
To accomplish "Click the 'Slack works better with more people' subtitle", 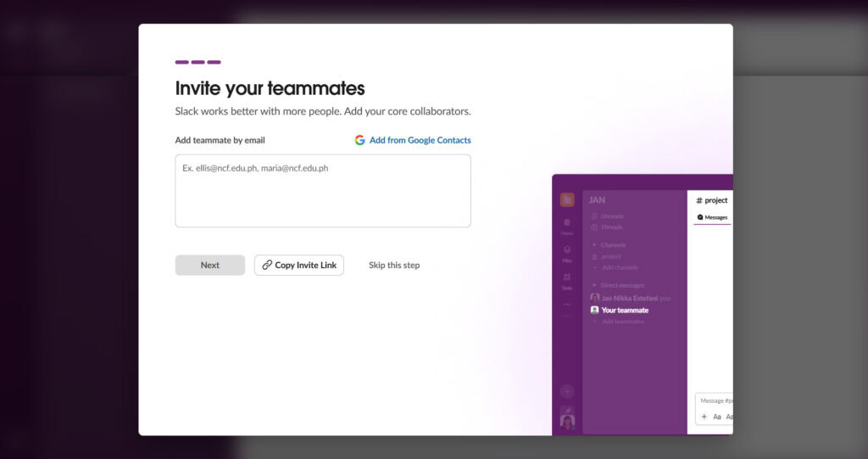I will coord(323,111).
